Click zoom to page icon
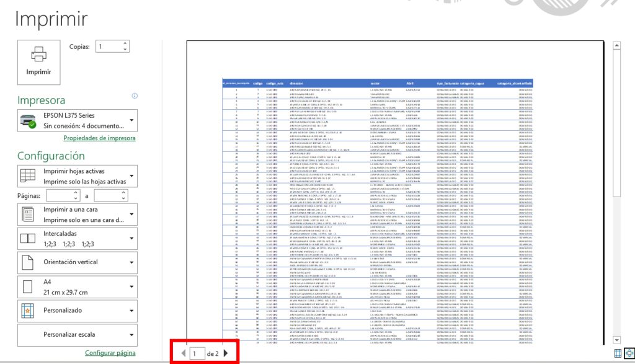 (629, 353)
